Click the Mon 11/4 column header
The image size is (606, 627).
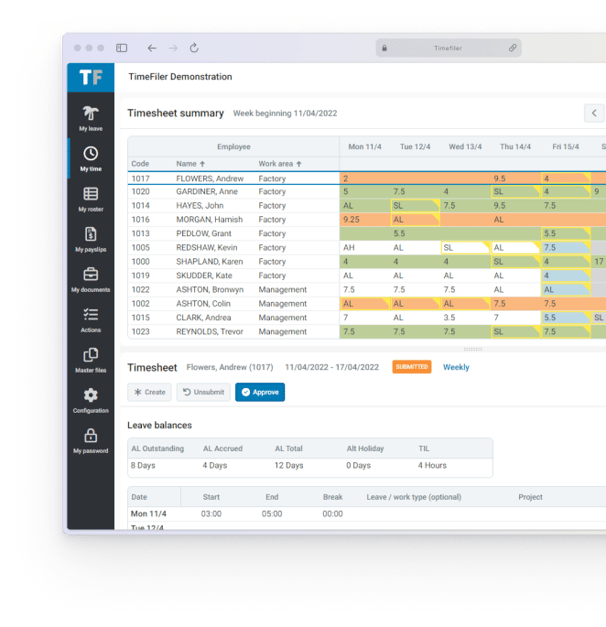(365, 147)
